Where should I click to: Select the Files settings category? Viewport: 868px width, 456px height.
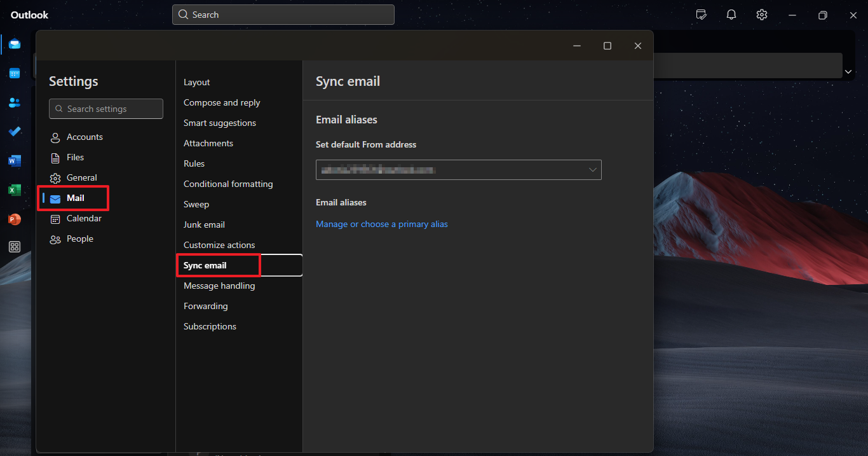[x=75, y=157]
